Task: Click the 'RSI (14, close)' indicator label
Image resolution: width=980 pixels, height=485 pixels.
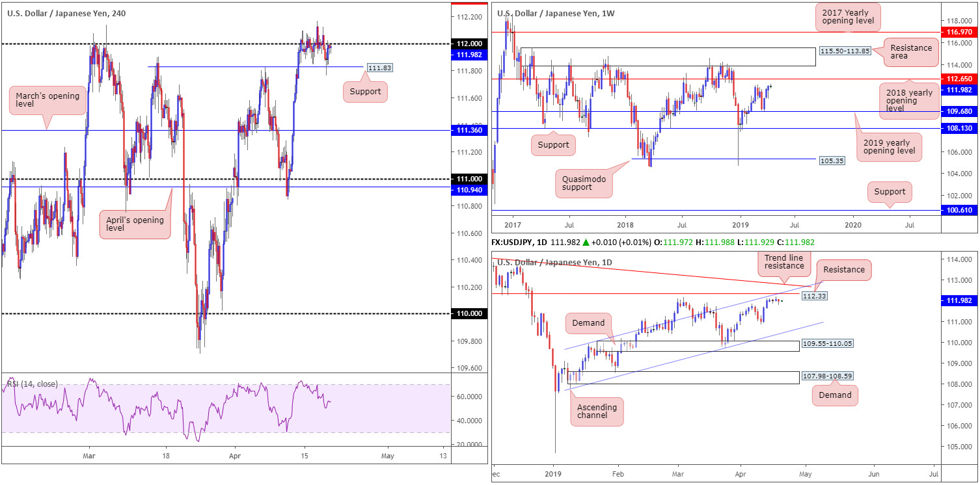Action: [33, 384]
